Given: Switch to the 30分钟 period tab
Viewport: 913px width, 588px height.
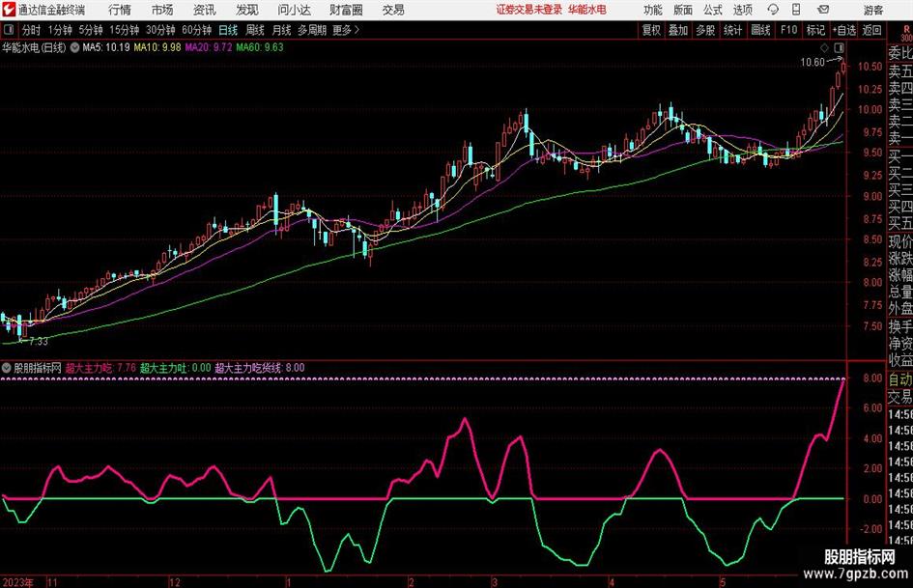Looking at the screenshot, I should point(160,30).
